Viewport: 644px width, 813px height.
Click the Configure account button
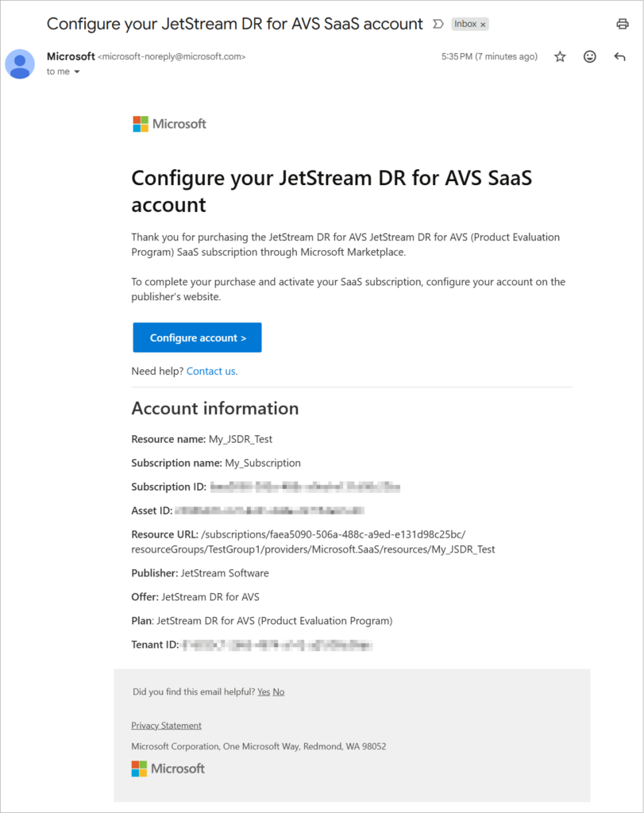197,337
